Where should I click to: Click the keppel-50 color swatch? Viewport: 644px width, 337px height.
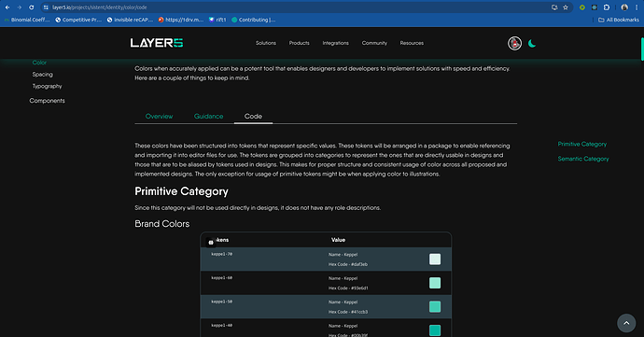click(435, 306)
